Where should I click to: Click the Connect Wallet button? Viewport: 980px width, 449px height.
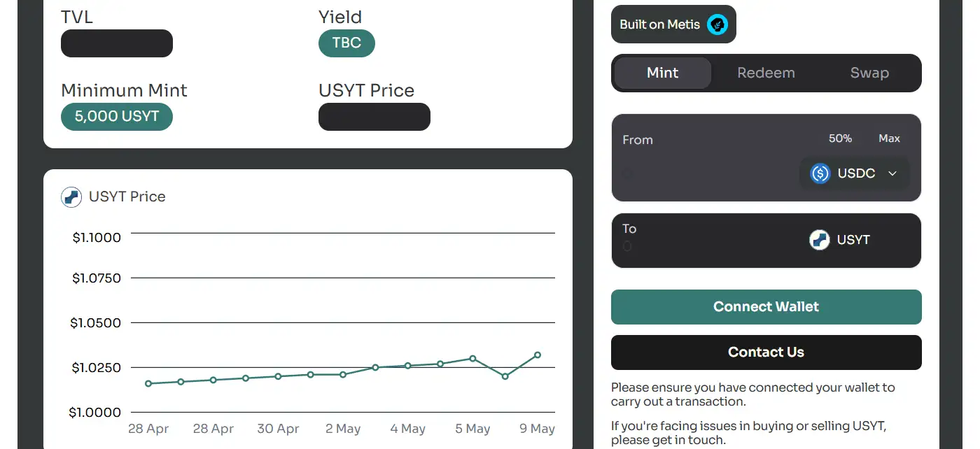[766, 307]
